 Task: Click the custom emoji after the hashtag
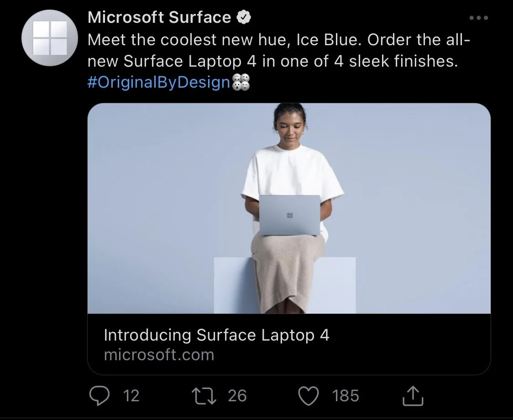241,82
